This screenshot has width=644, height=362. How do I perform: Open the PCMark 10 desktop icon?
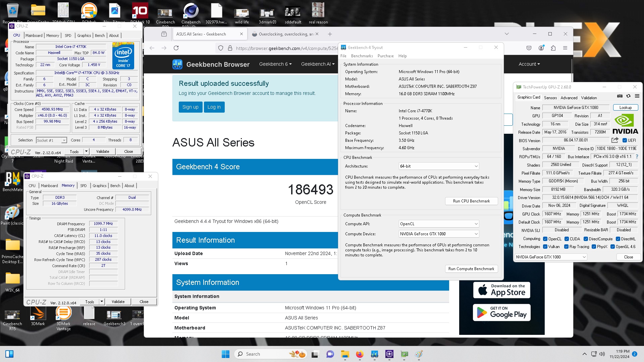coord(140,13)
